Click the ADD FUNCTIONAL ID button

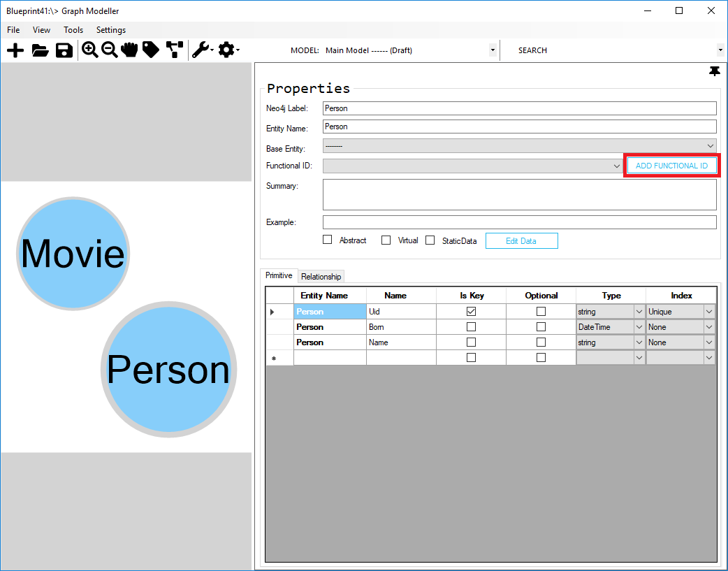point(671,166)
